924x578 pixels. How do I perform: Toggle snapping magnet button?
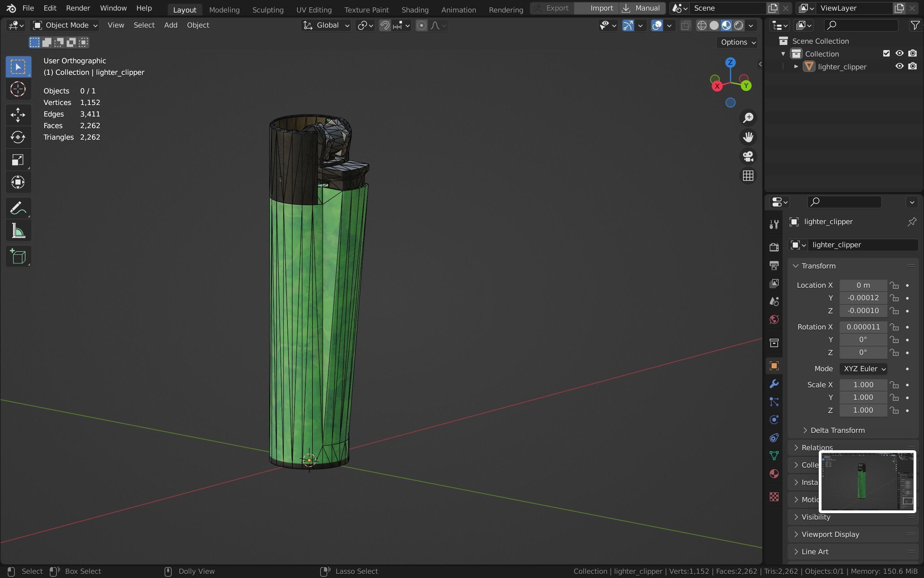[385, 25]
